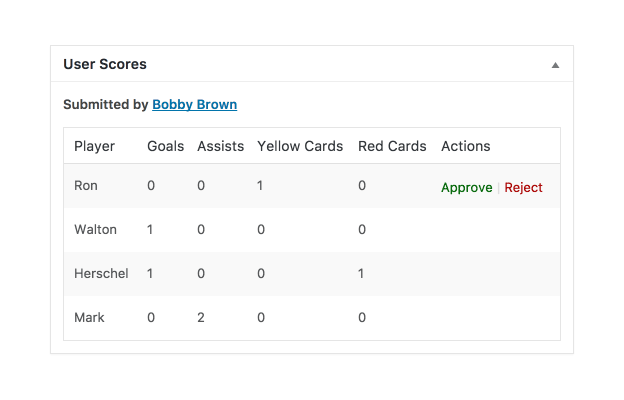The width and height of the screenshot is (624, 400).
Task: Approve Ron's submitted scores
Action: (466, 187)
